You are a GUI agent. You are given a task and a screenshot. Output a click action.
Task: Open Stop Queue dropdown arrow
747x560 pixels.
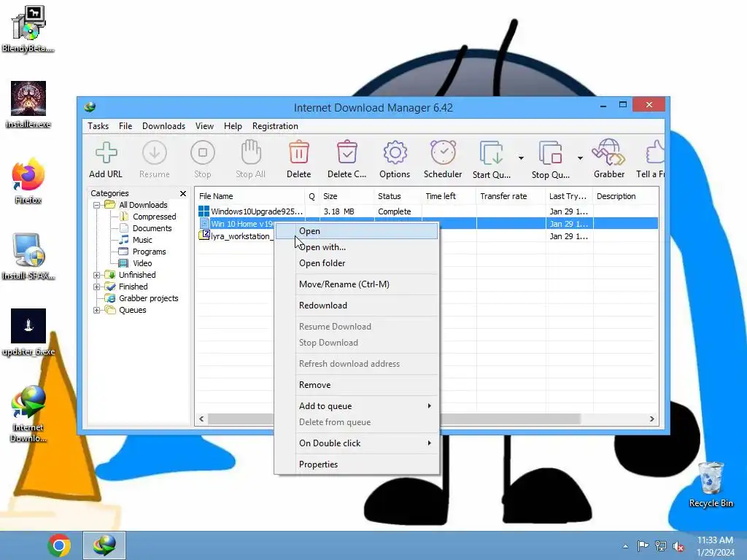tap(580, 157)
